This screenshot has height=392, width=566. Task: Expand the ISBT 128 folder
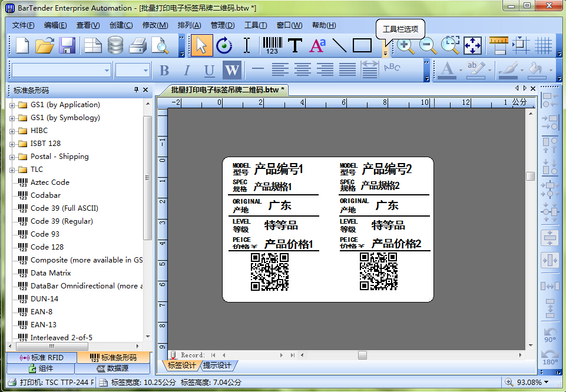(12, 144)
